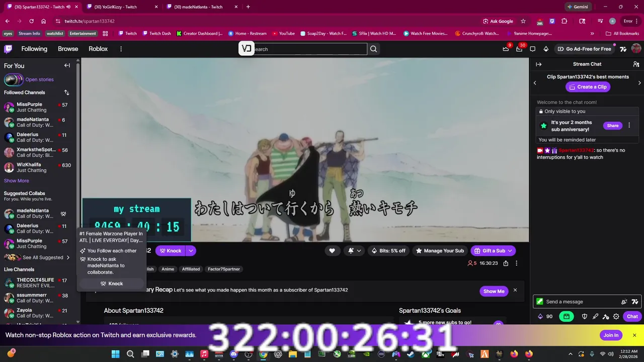The image size is (644, 362).
Task: Expand Show More followed channels
Action: pyautogui.click(x=17, y=180)
